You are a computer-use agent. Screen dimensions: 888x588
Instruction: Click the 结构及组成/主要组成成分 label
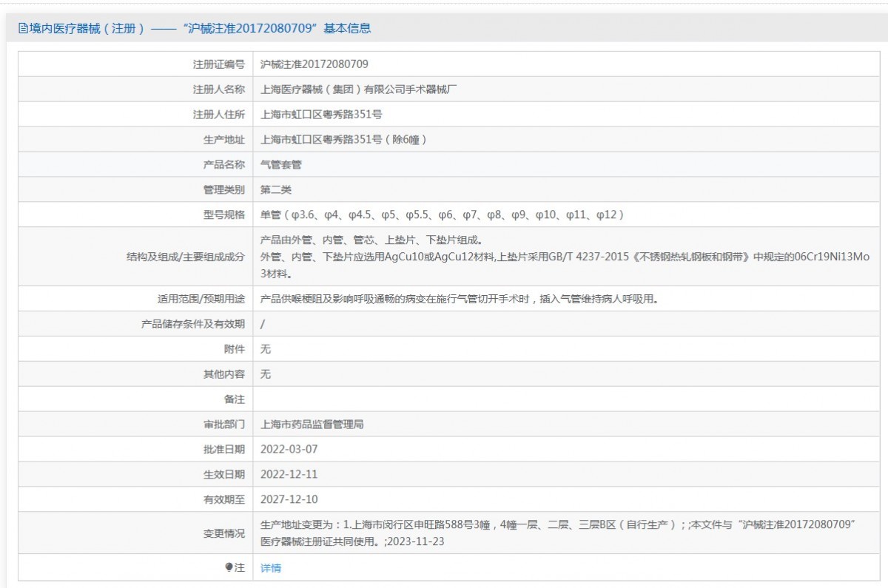186,257
